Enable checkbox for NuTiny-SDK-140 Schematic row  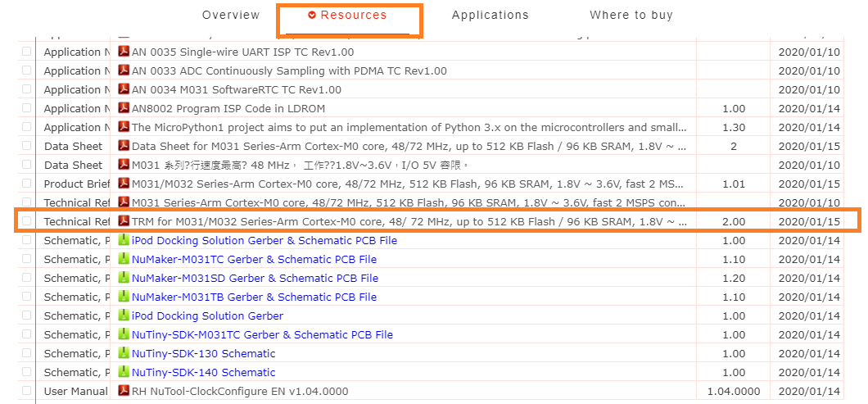[27, 372]
